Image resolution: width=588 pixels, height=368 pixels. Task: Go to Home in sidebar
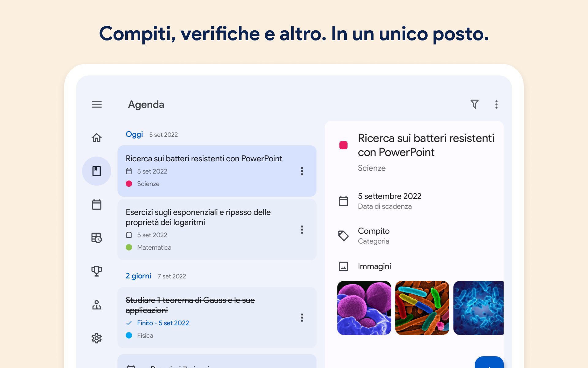[x=96, y=138]
